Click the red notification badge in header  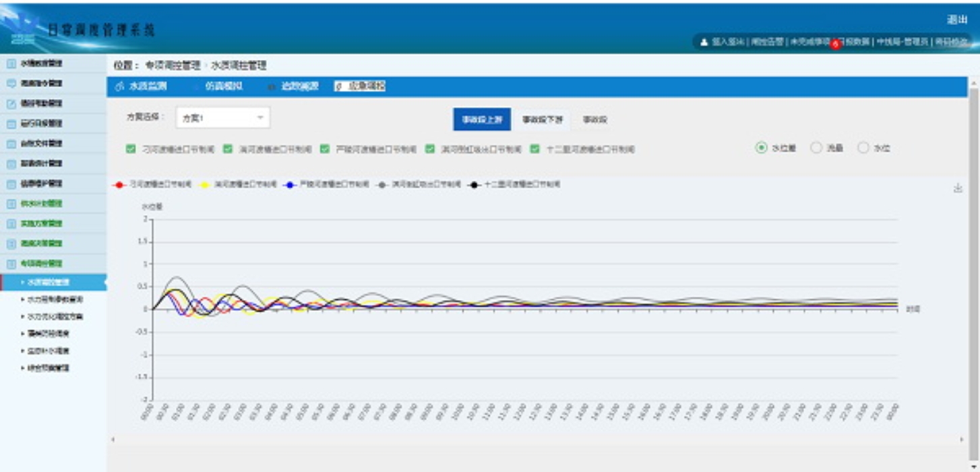(835, 45)
